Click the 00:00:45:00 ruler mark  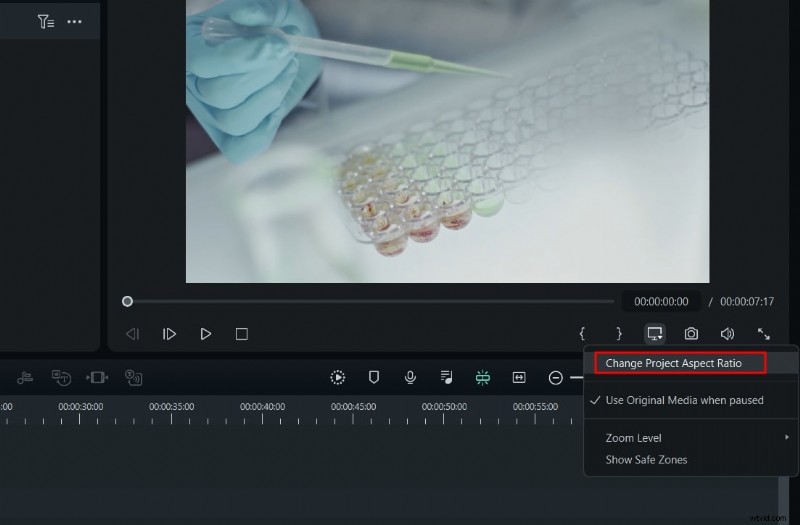[354, 407]
